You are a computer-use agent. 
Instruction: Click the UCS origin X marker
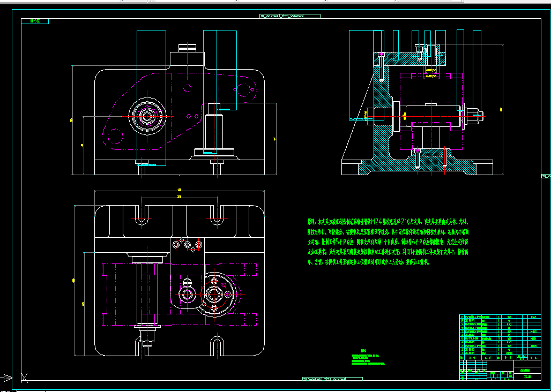[x=24, y=378]
